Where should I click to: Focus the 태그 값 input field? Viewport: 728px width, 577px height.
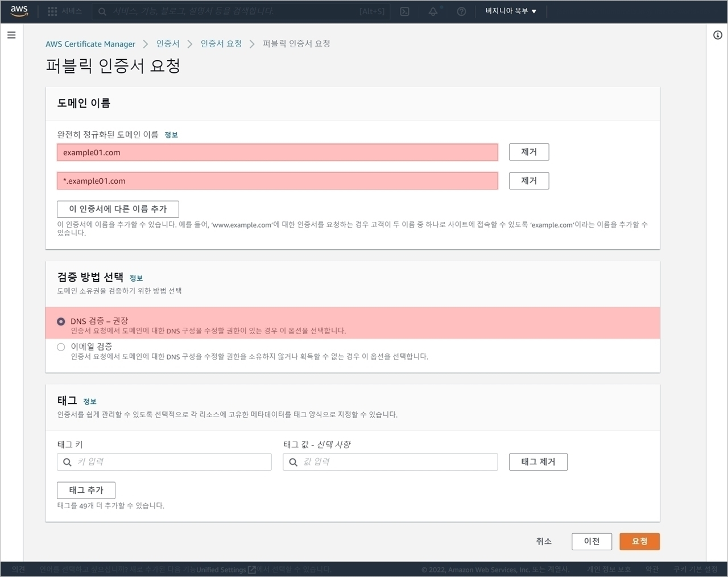pyautogui.click(x=390, y=462)
